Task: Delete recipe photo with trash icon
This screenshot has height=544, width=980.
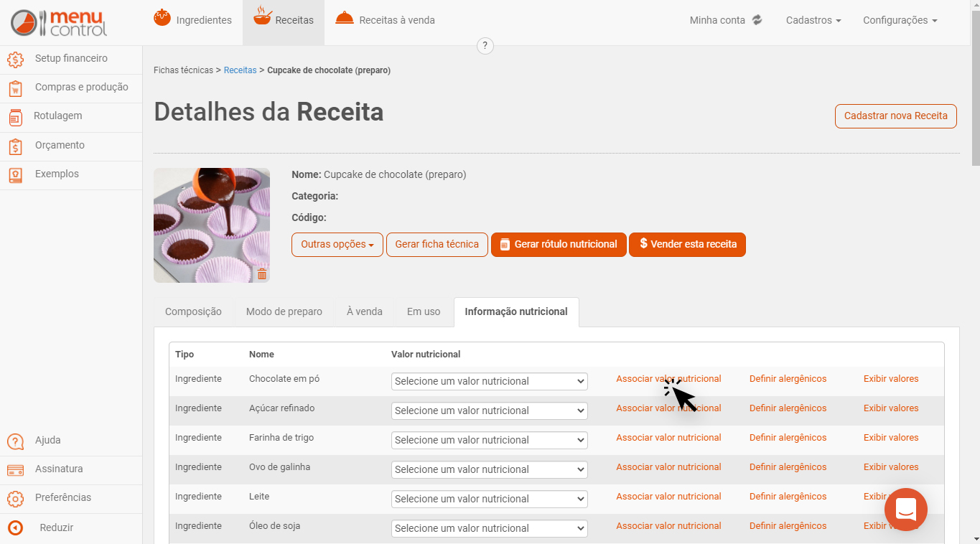Action: (262, 273)
